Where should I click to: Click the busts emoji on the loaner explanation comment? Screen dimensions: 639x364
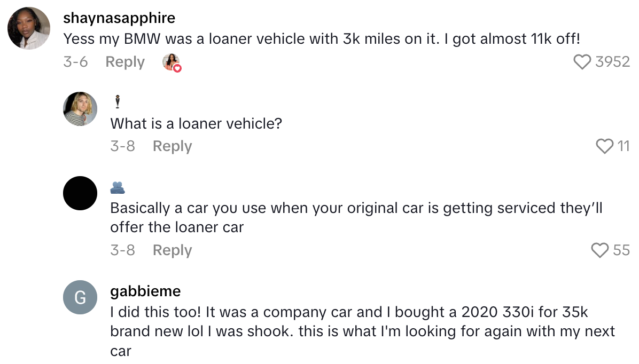116,188
